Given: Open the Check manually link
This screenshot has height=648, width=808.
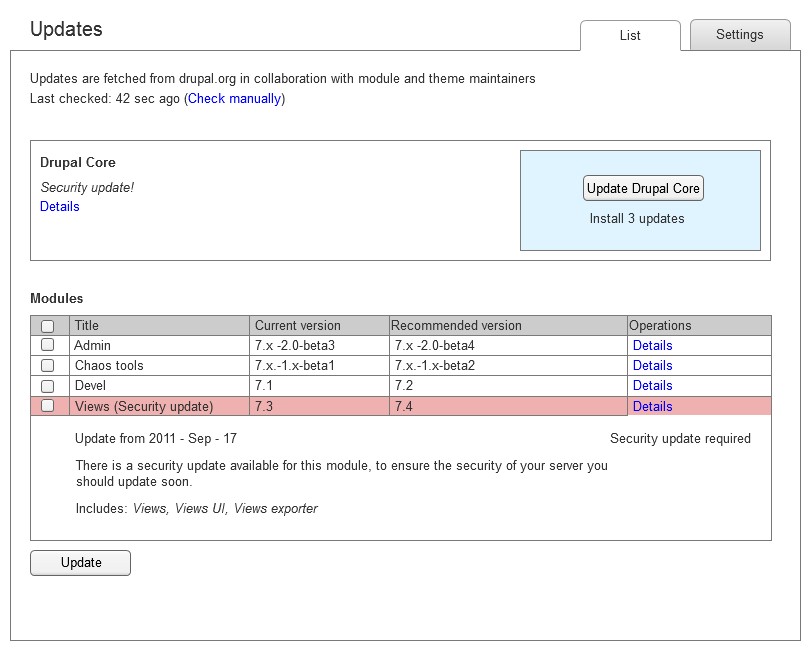Looking at the screenshot, I should [234, 98].
